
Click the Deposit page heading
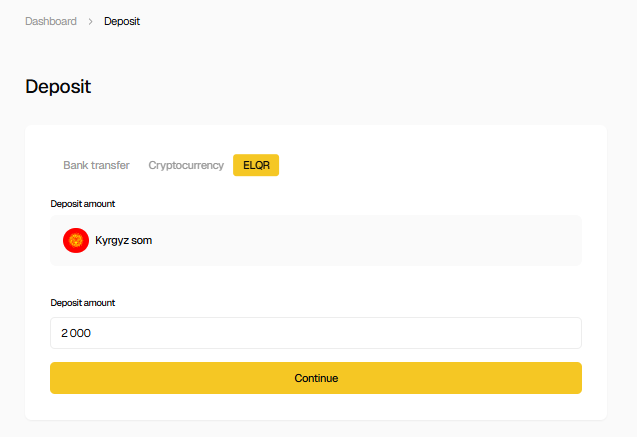(x=58, y=87)
